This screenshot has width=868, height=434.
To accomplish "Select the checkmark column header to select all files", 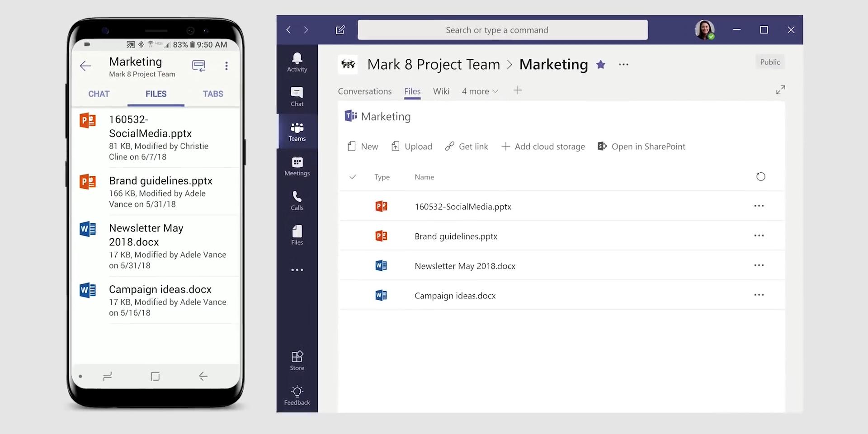I will point(353,177).
